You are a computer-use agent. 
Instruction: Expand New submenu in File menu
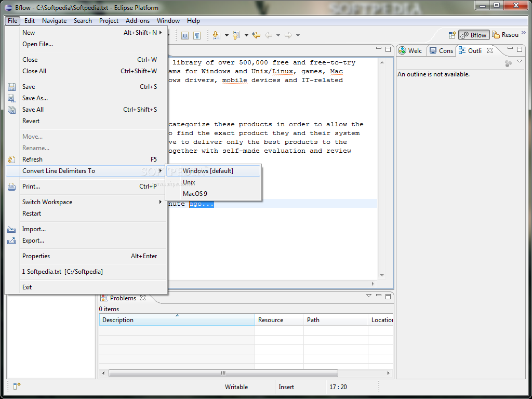(87, 33)
